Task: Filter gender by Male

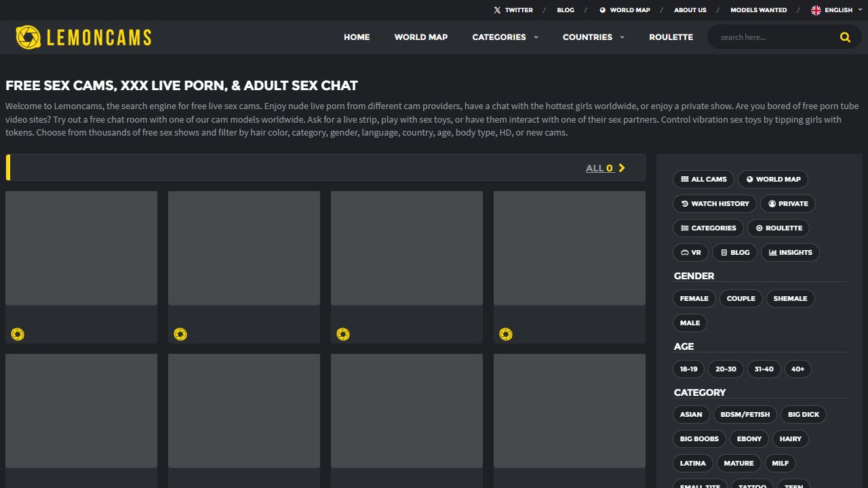Action: pyautogui.click(x=690, y=323)
